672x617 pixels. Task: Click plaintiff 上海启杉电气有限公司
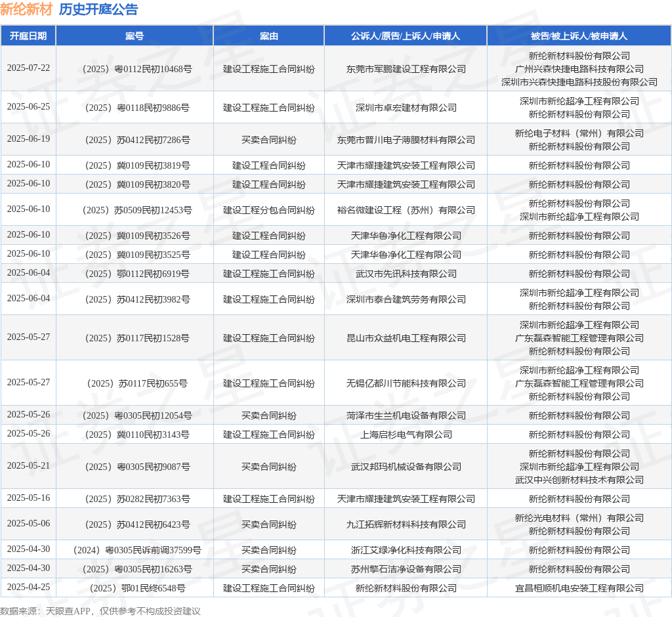pos(406,435)
